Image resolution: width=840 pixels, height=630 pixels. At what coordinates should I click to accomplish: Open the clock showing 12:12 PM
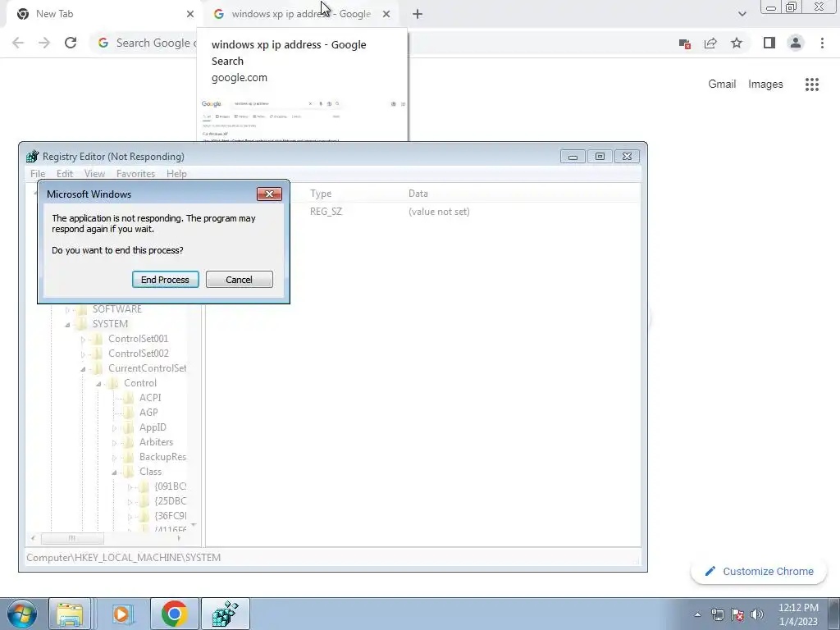[798, 614]
